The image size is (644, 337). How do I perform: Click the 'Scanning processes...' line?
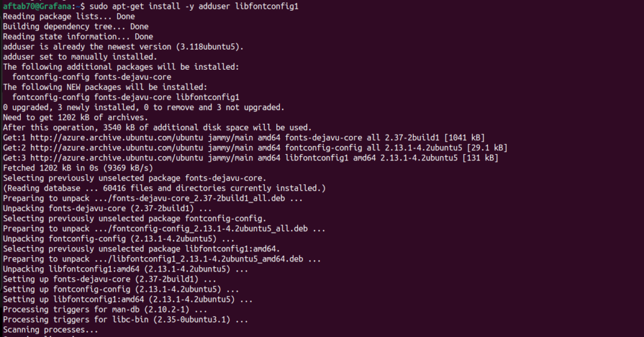(x=50, y=329)
